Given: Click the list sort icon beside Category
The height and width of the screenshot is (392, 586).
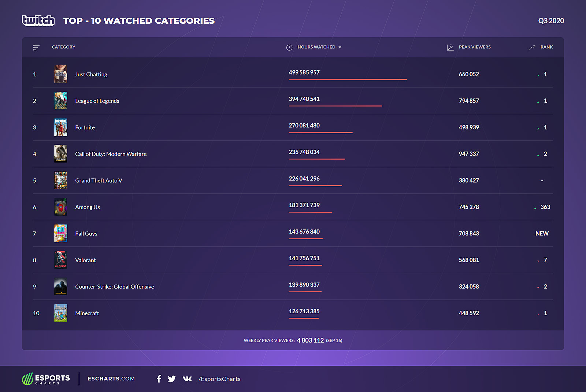Looking at the screenshot, I should [x=36, y=47].
